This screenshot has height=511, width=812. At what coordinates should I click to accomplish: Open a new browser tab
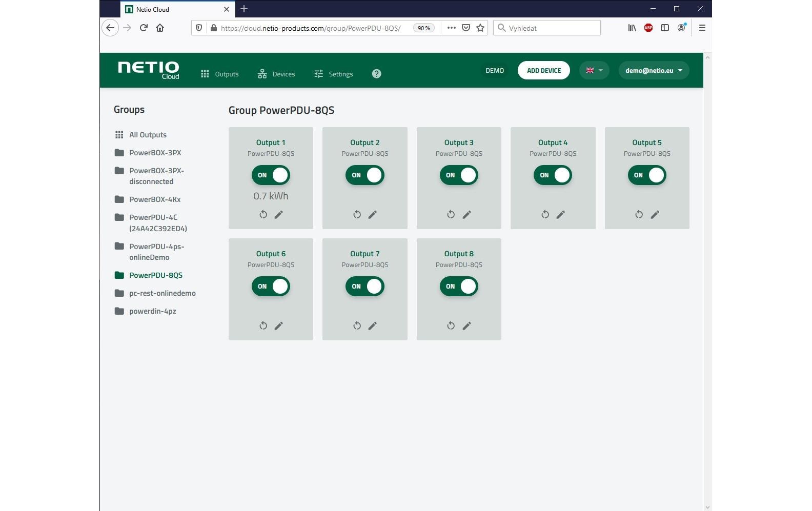244,9
